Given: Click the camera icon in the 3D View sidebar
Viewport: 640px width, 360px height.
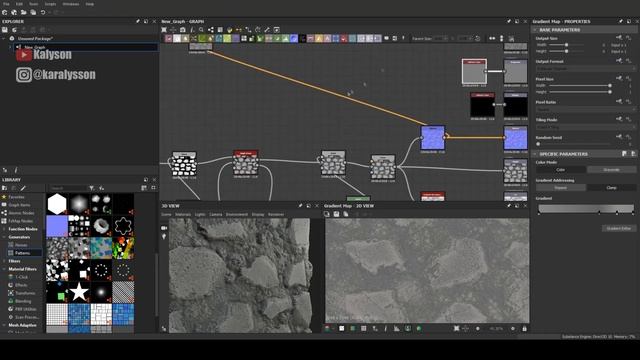Looking at the screenshot, I should click(164, 228).
